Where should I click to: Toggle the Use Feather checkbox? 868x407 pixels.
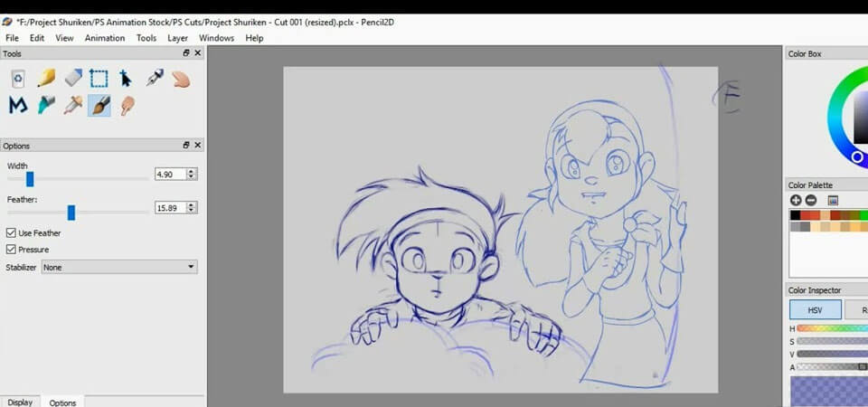11,233
